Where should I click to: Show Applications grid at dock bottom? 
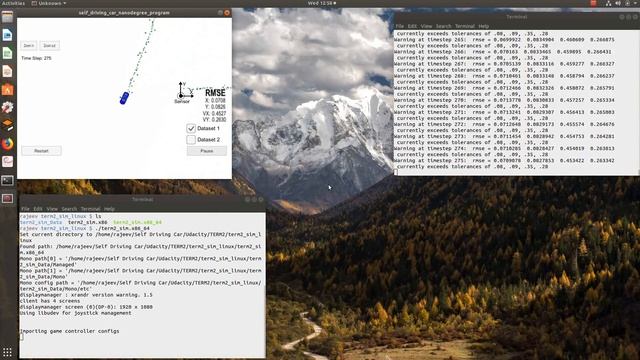coord(7,352)
